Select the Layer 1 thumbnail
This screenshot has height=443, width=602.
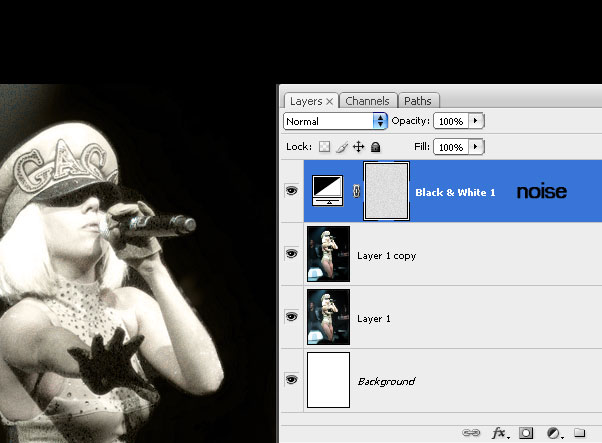click(x=328, y=317)
